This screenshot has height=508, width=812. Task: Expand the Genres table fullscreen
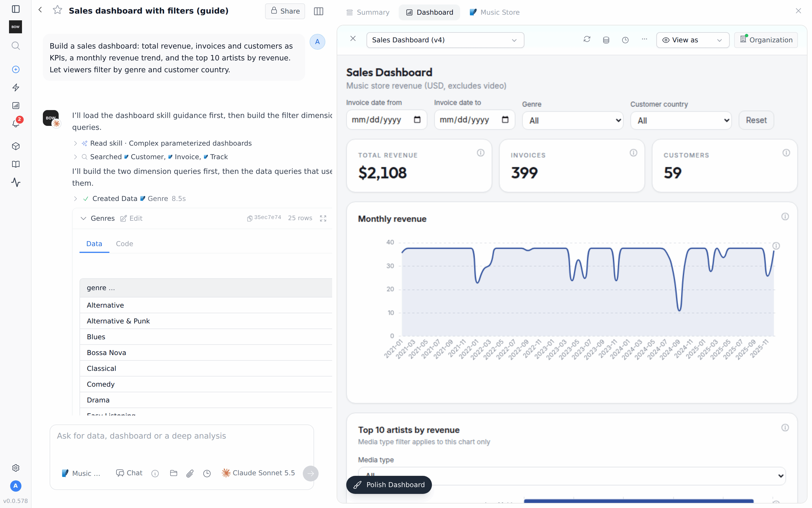pyautogui.click(x=323, y=218)
